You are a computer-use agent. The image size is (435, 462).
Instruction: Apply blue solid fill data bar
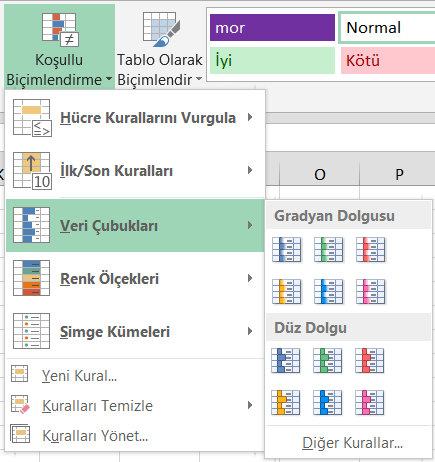click(x=286, y=361)
